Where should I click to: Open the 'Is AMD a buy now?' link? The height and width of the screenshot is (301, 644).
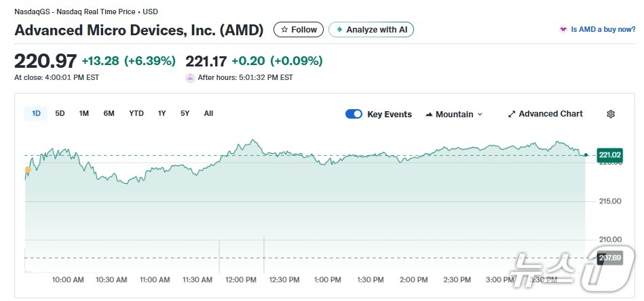pos(603,30)
